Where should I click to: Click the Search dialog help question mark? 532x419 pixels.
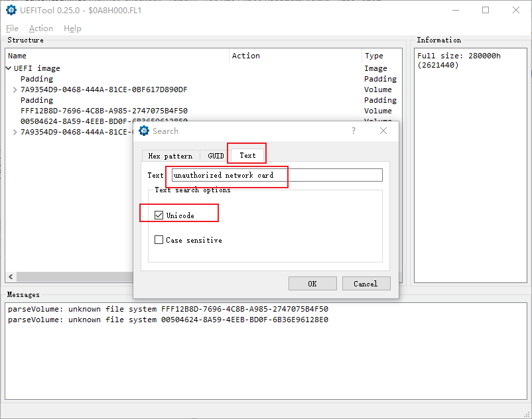coord(354,131)
